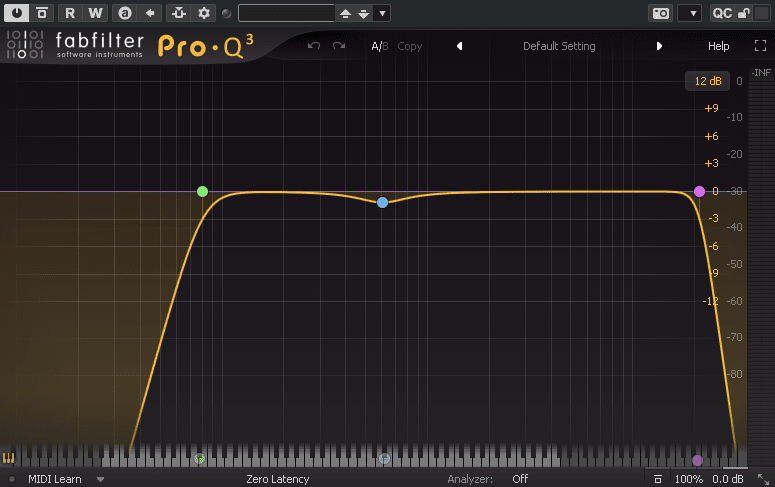Click the FabFilter logo icon
The width and height of the screenshot is (775, 487).
[25, 44]
